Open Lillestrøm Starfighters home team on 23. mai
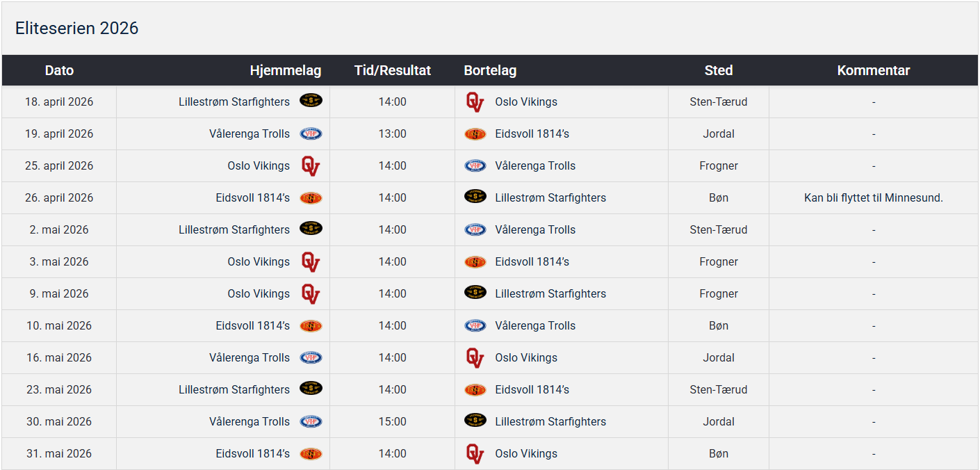 click(x=234, y=389)
